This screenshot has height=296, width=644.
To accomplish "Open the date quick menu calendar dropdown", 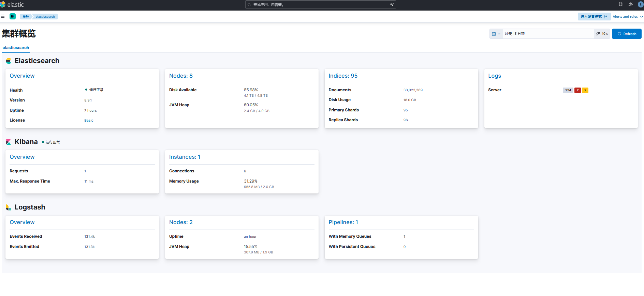I will pyautogui.click(x=496, y=34).
